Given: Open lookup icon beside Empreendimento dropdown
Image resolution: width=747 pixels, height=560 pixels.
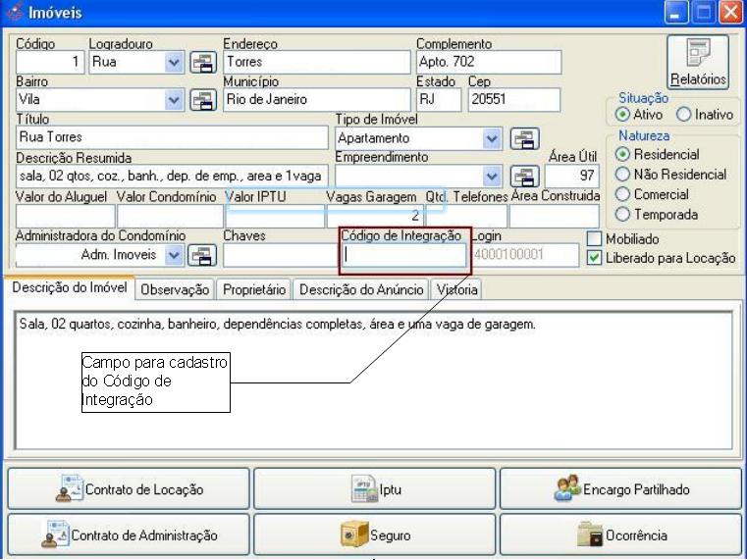Looking at the screenshot, I should [525, 176].
